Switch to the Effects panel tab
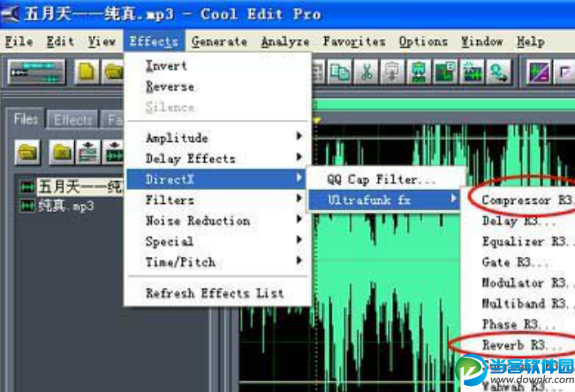The height and width of the screenshot is (392, 575). (x=72, y=119)
